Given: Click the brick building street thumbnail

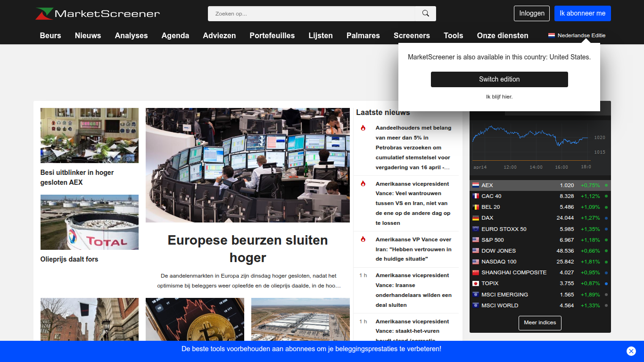Looking at the screenshot, I should [x=90, y=319].
